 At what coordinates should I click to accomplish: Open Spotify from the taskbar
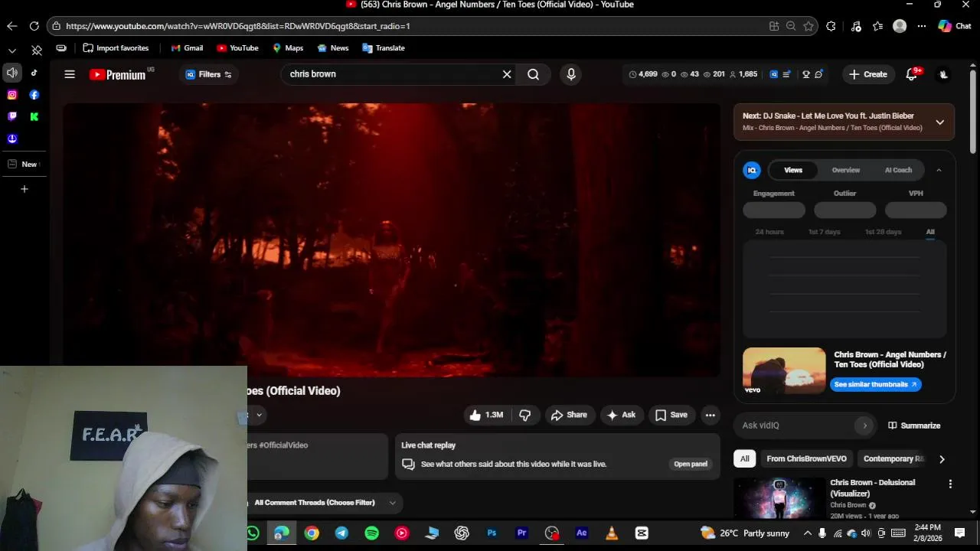371,533
